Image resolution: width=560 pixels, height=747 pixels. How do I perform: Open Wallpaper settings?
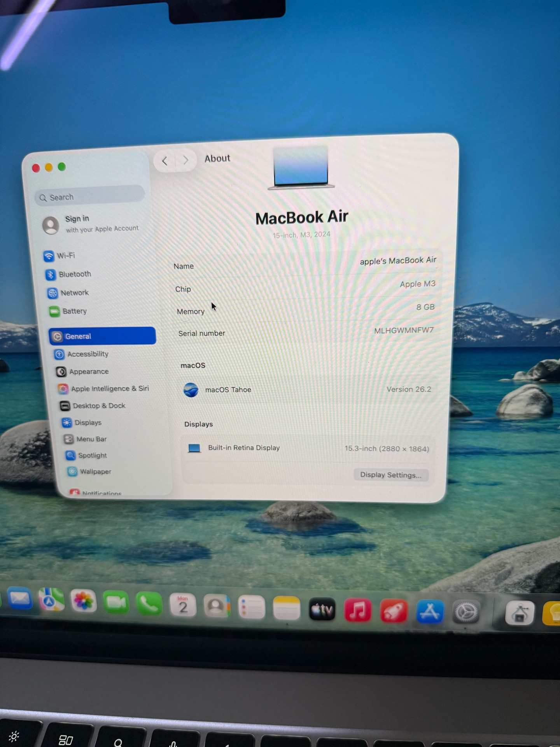(89, 472)
